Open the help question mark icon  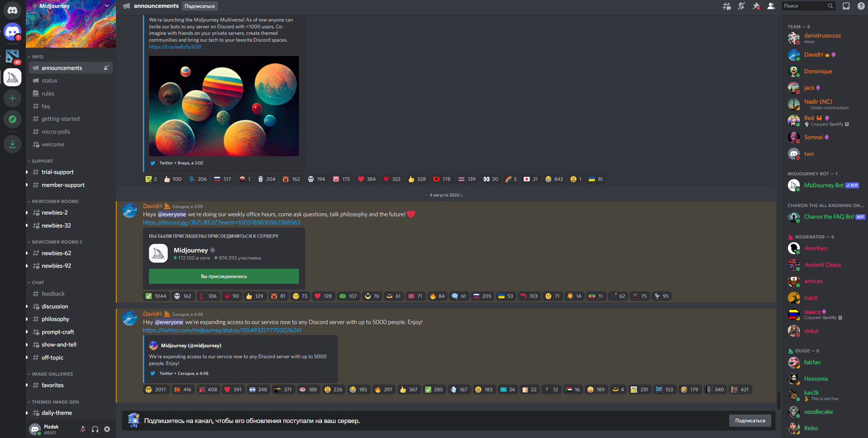pos(861,6)
